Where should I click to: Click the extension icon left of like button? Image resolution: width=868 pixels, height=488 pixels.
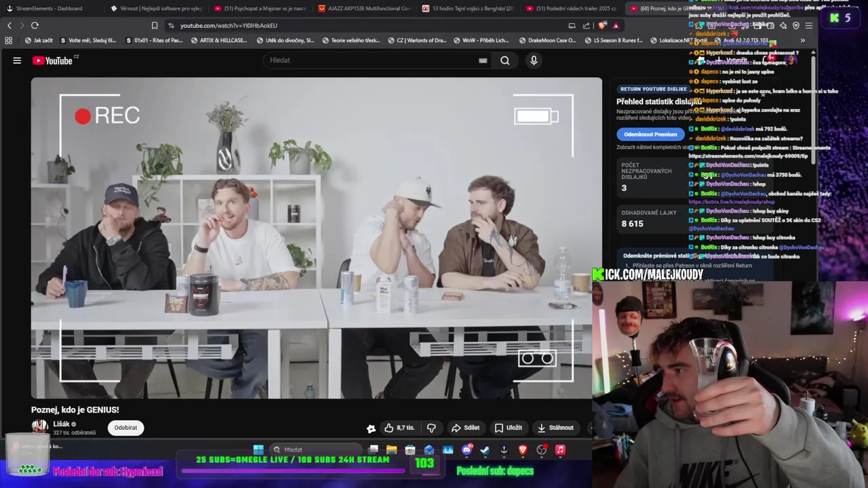tap(371, 428)
